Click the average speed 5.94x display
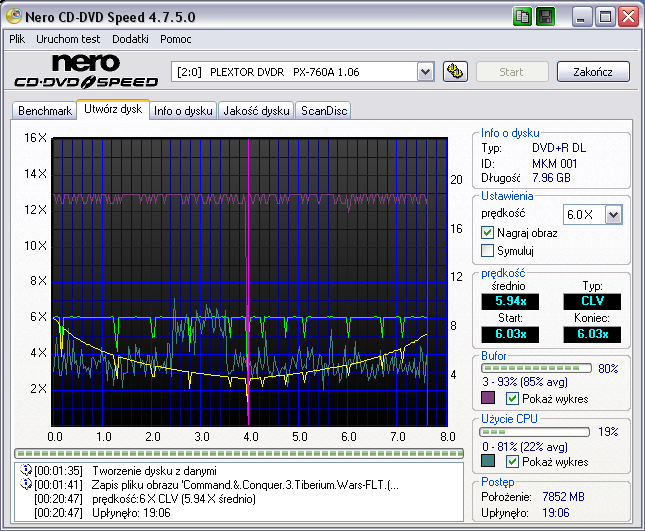Image resolution: width=645 pixels, height=531 pixels. pyautogui.click(x=510, y=301)
